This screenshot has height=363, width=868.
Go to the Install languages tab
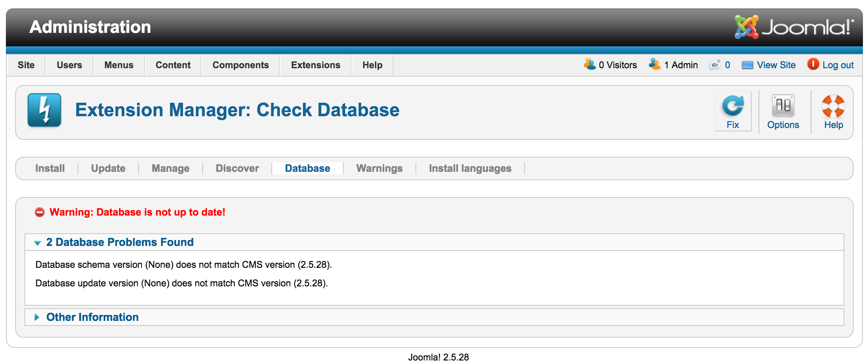point(470,168)
